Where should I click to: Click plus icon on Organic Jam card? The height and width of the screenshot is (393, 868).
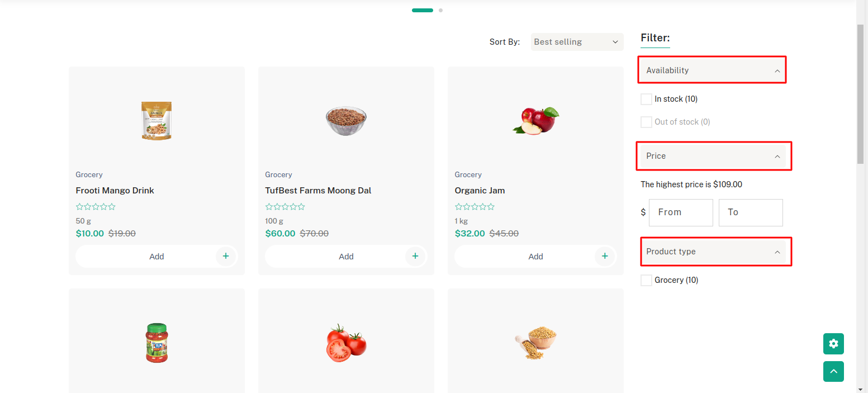click(605, 256)
